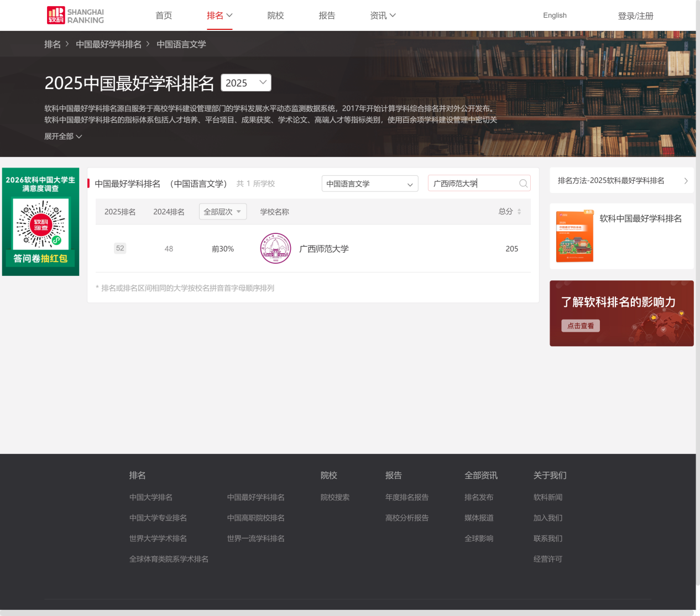Open the 资讯 navigation menu
Screen dimensions: 700x616
click(383, 15)
